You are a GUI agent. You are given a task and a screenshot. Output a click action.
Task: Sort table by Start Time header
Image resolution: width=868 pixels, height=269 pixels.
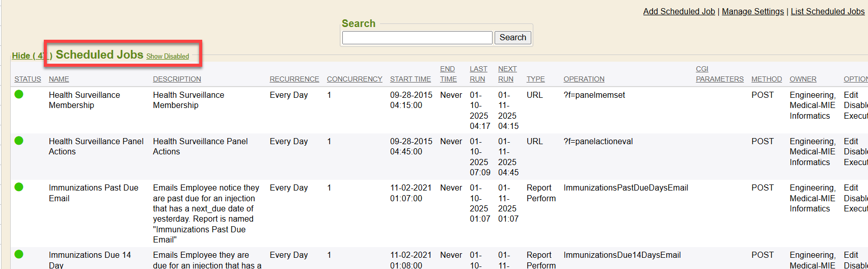pyautogui.click(x=410, y=79)
